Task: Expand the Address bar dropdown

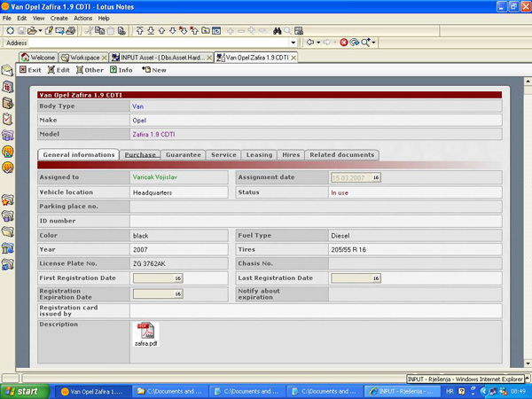Action: [293, 43]
